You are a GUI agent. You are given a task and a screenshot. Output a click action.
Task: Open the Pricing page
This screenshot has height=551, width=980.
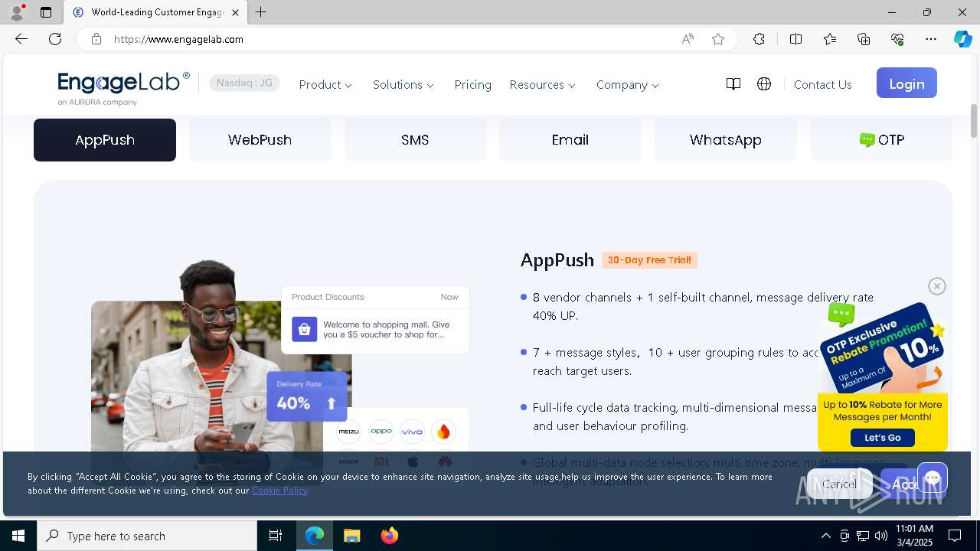[472, 85]
